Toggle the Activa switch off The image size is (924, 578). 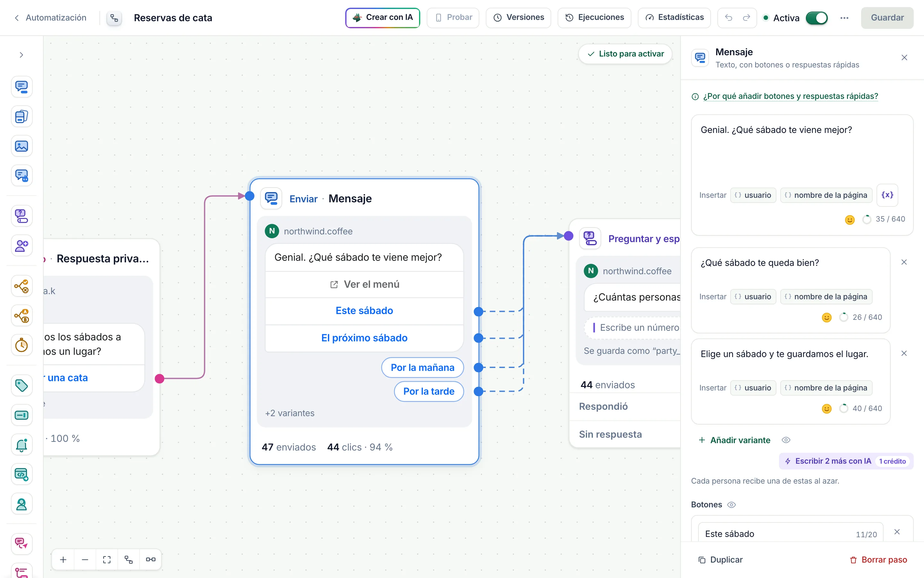tap(817, 18)
